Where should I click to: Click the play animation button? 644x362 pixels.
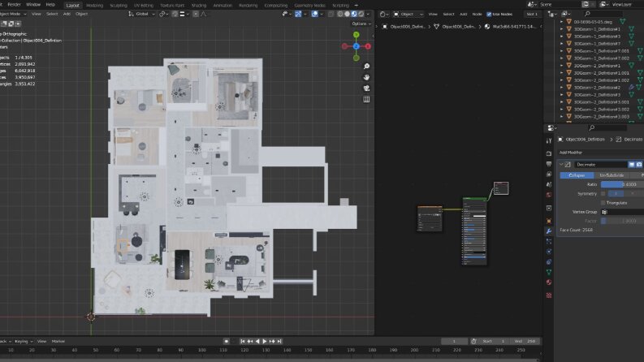tap(265, 341)
